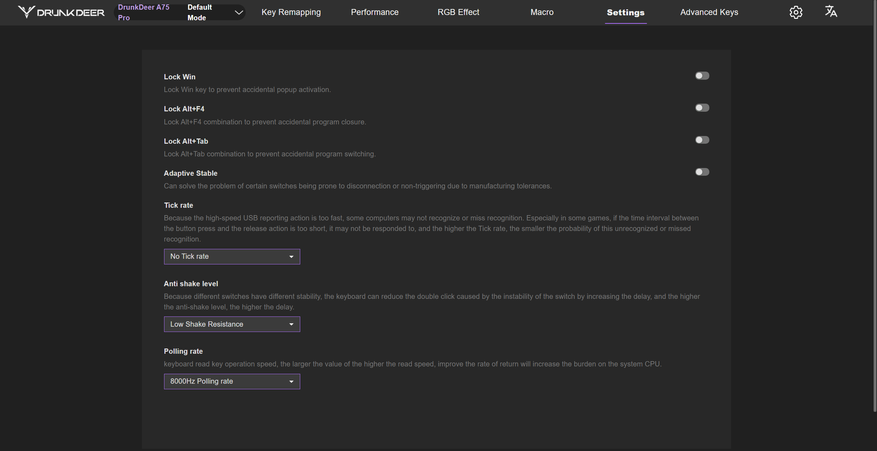Viewport: 877px width, 451px height.
Task: Open the 8000Hz Polling rate dropdown
Action: click(x=232, y=381)
